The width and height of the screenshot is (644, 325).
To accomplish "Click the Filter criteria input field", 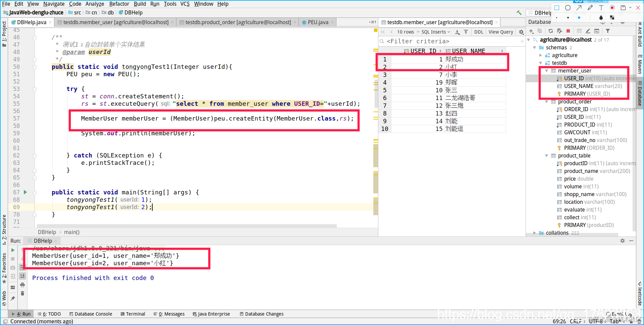I will point(451,41).
